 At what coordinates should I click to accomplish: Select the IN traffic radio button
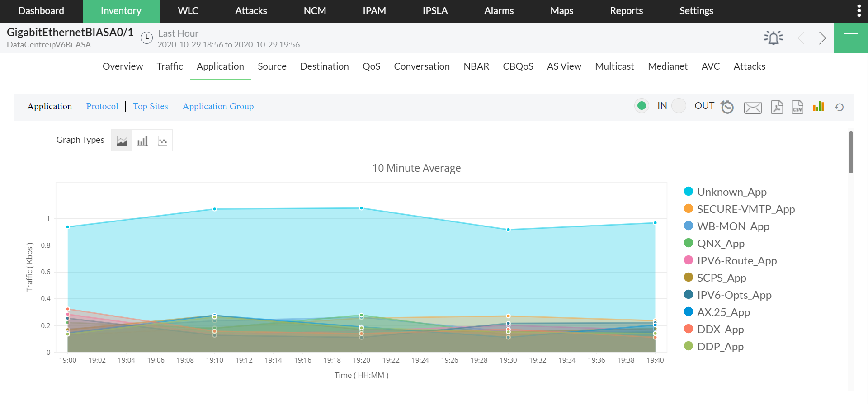point(641,106)
